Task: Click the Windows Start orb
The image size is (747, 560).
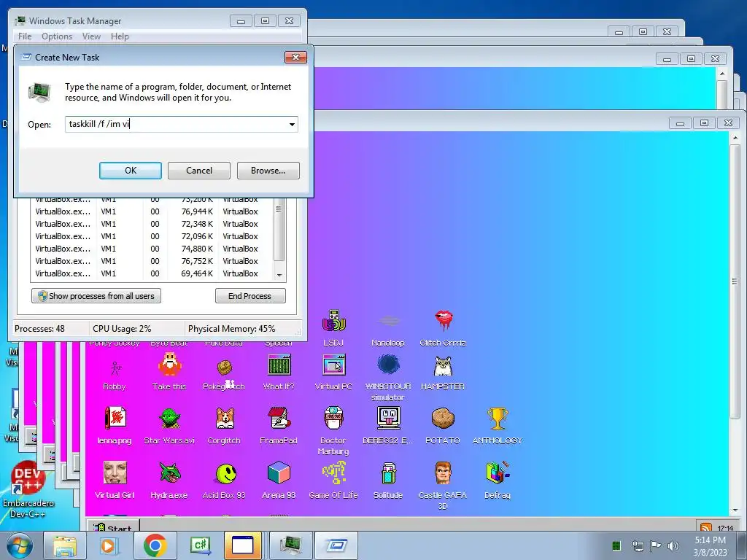Action: pyautogui.click(x=20, y=545)
